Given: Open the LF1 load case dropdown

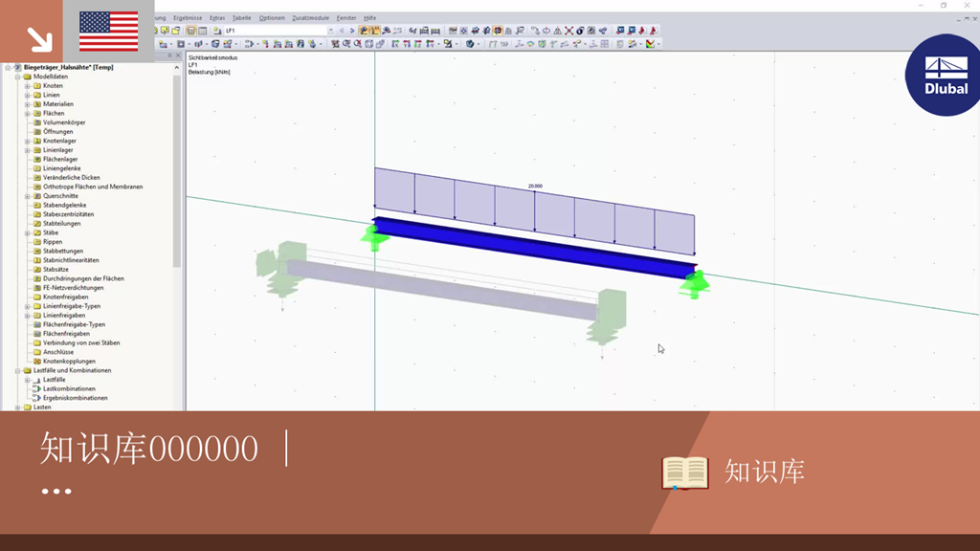Looking at the screenshot, I should click(330, 31).
